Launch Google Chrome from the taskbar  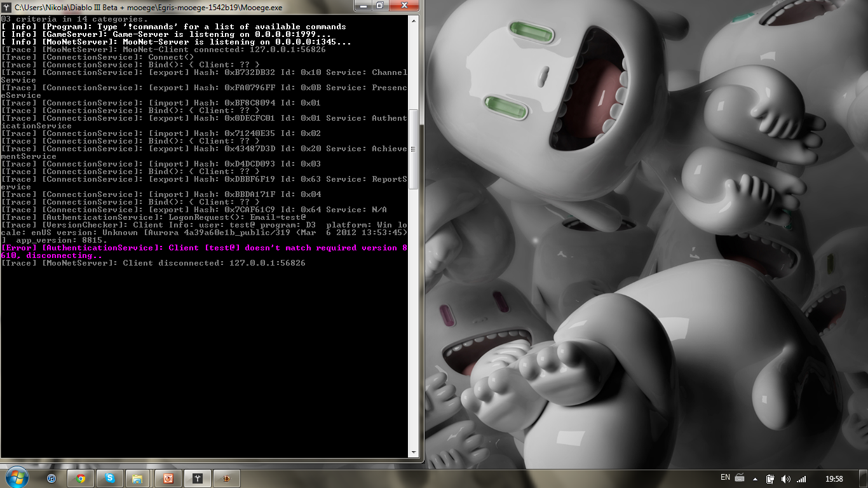81,478
